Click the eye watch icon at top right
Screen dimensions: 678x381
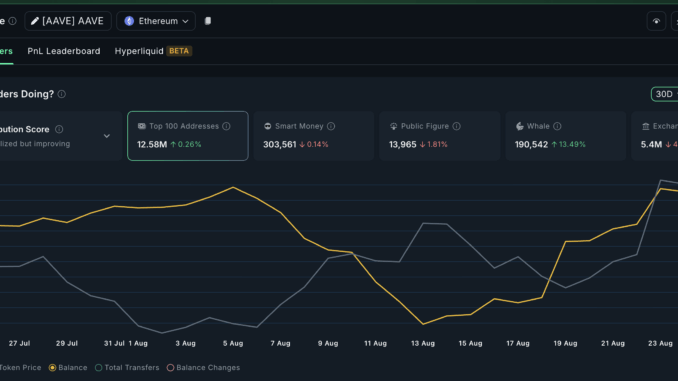click(x=656, y=21)
